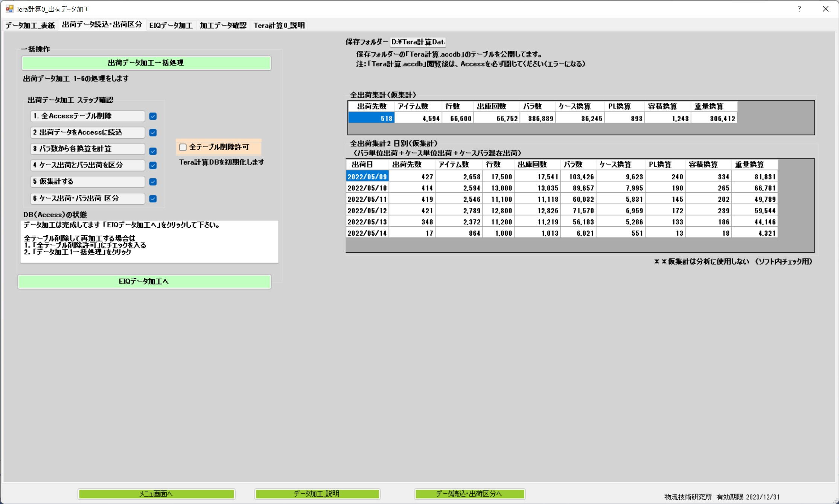This screenshot has height=504, width=839.
Task: Click the EIQデータ加工へ button
Action: pyautogui.click(x=144, y=282)
